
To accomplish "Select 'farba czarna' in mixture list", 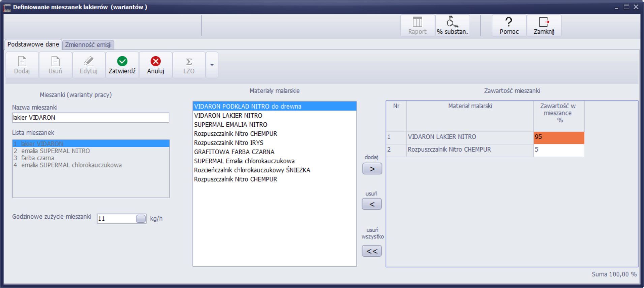I will [91, 158].
